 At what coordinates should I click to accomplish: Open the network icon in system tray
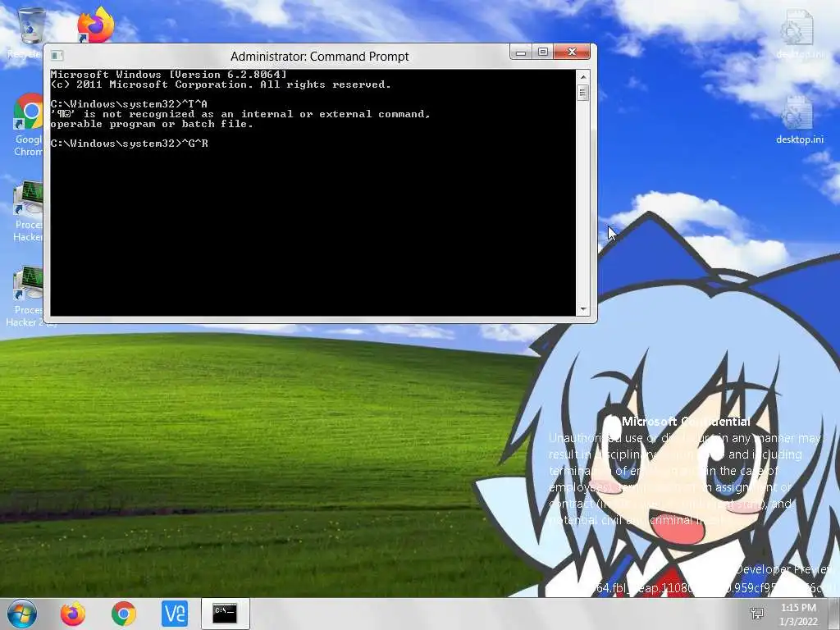click(x=757, y=614)
